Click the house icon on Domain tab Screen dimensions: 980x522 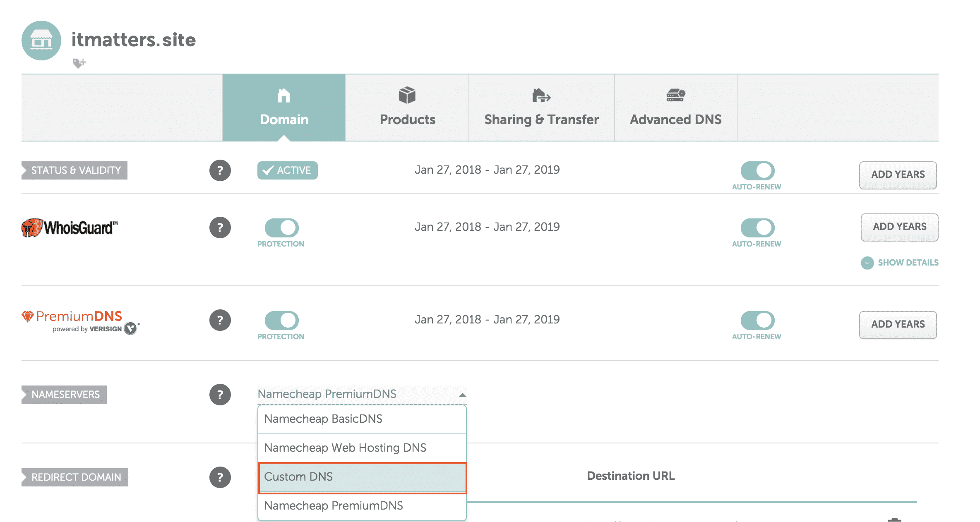click(x=284, y=96)
